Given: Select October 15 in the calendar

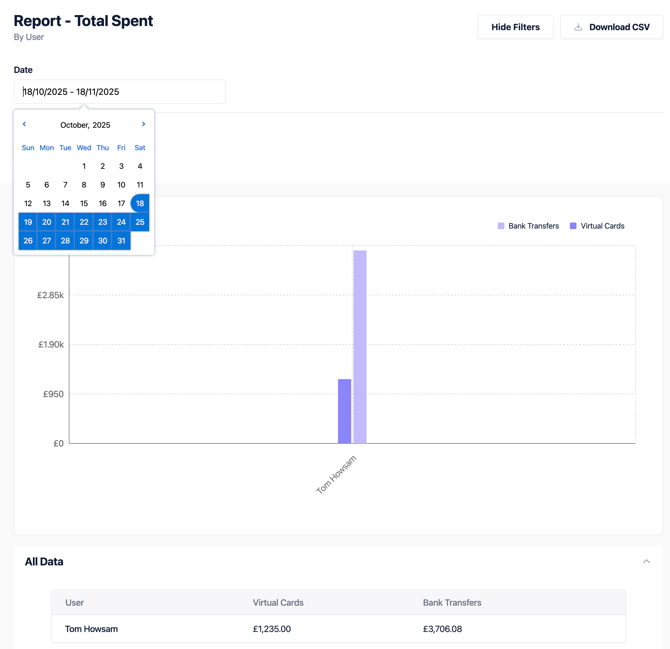Looking at the screenshot, I should [x=84, y=203].
